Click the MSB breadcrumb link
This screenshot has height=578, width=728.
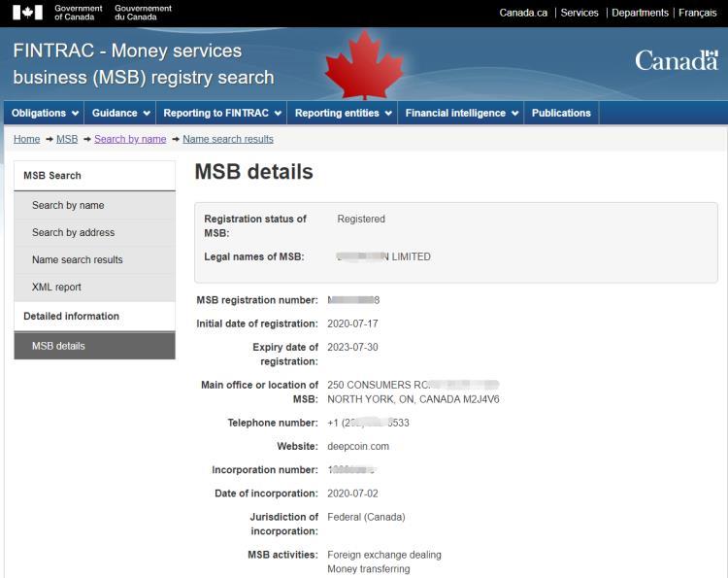(x=67, y=139)
